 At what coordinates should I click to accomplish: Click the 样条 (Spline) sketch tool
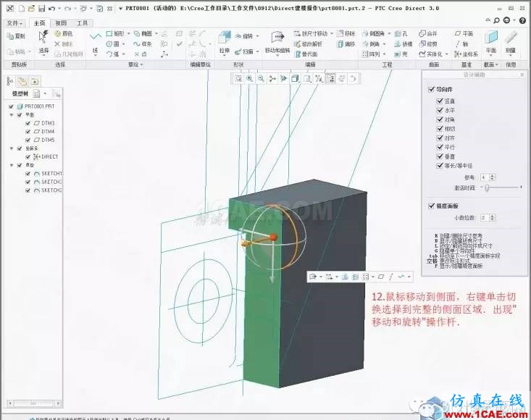143,43
